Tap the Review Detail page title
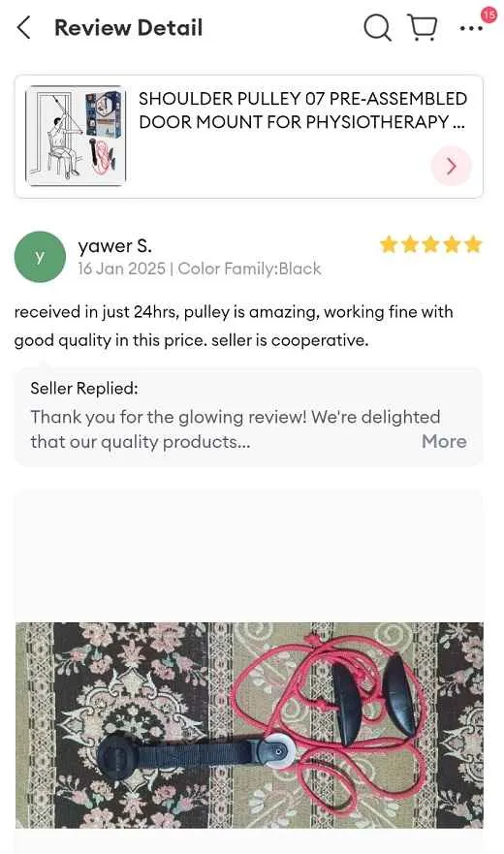 129,28
